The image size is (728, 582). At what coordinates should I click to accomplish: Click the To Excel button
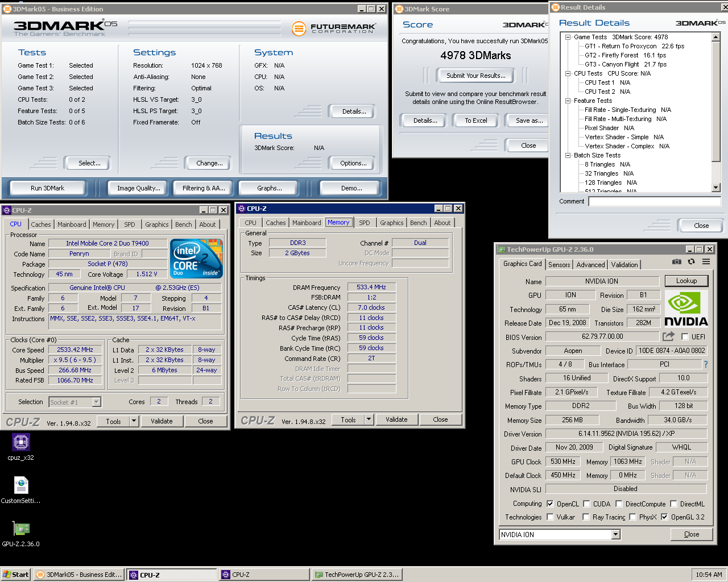point(476,120)
